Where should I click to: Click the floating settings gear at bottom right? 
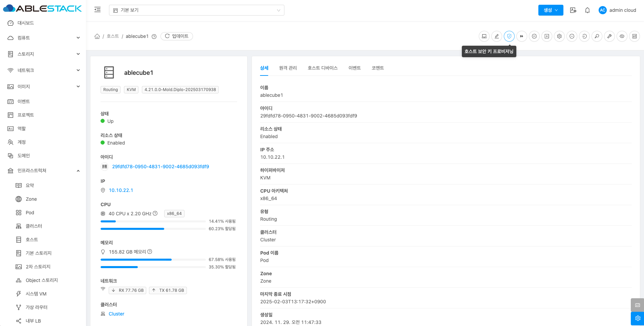pyautogui.click(x=637, y=318)
